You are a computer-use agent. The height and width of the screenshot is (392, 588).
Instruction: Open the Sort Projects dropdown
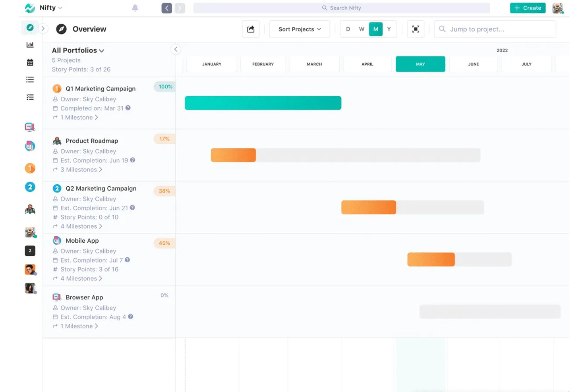coord(300,29)
